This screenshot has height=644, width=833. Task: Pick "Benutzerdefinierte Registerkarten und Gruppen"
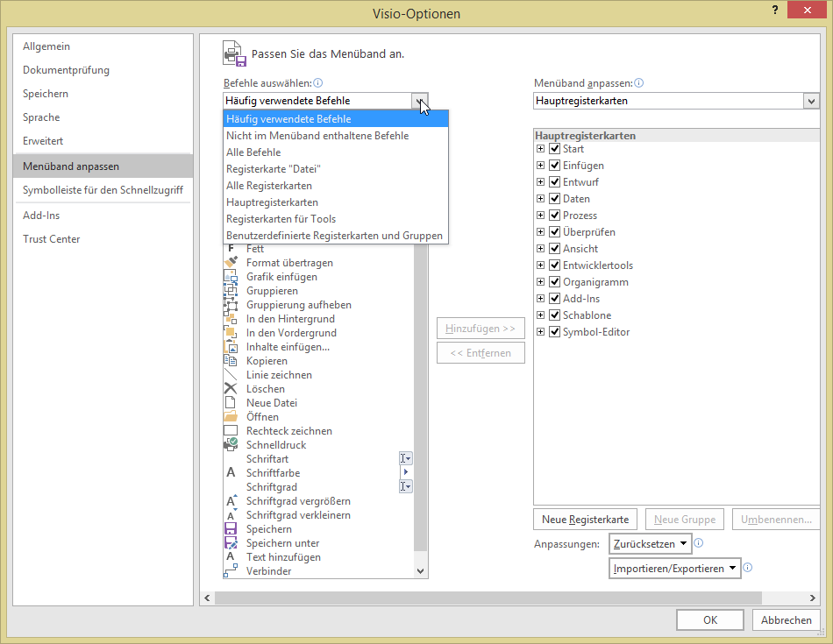[336, 235]
